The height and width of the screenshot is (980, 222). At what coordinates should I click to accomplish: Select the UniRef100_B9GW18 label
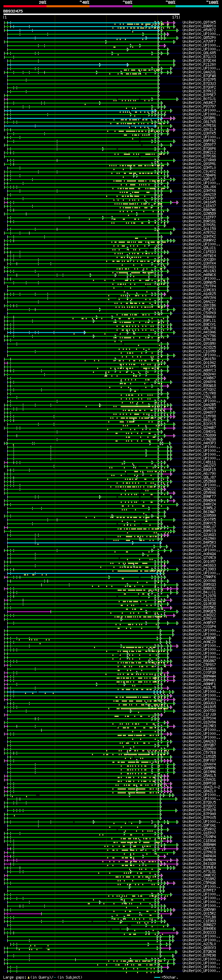[199, 386]
